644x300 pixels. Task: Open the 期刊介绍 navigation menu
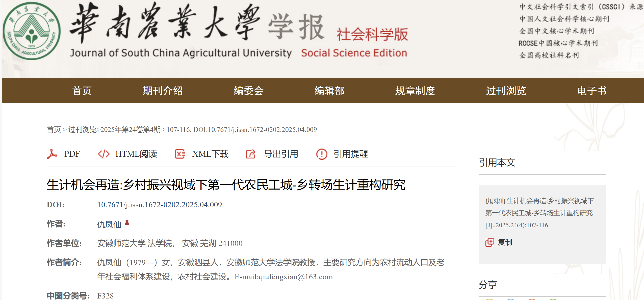(163, 91)
